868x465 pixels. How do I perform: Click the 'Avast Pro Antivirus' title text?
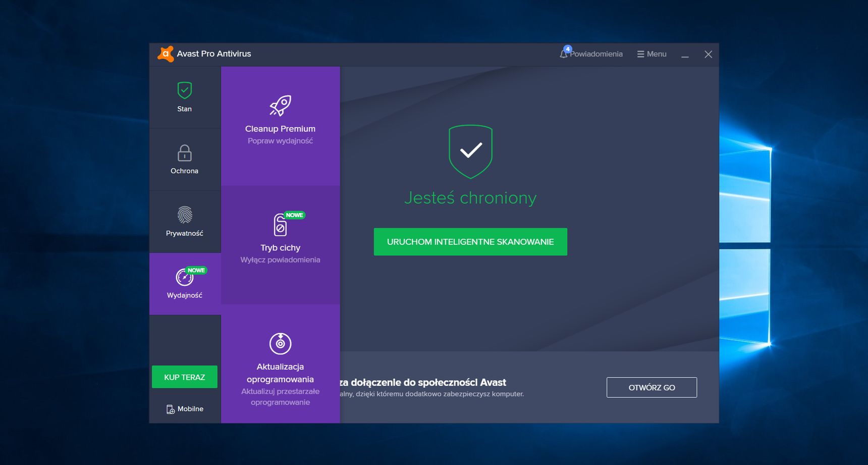(214, 54)
